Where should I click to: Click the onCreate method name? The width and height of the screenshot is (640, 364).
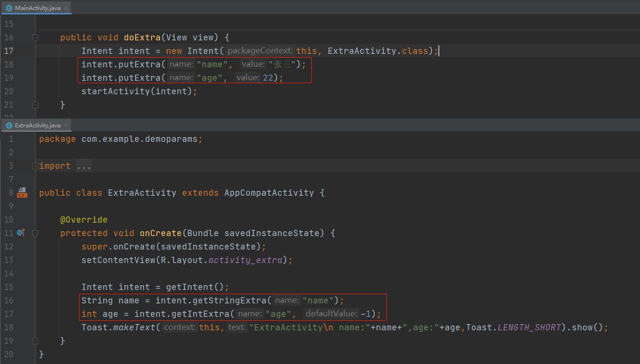[161, 233]
